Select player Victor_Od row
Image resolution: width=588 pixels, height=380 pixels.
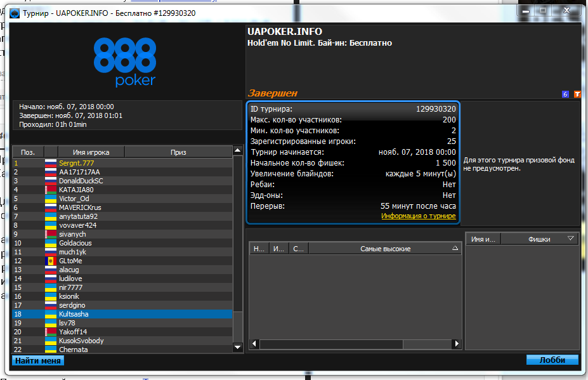pyautogui.click(x=122, y=199)
